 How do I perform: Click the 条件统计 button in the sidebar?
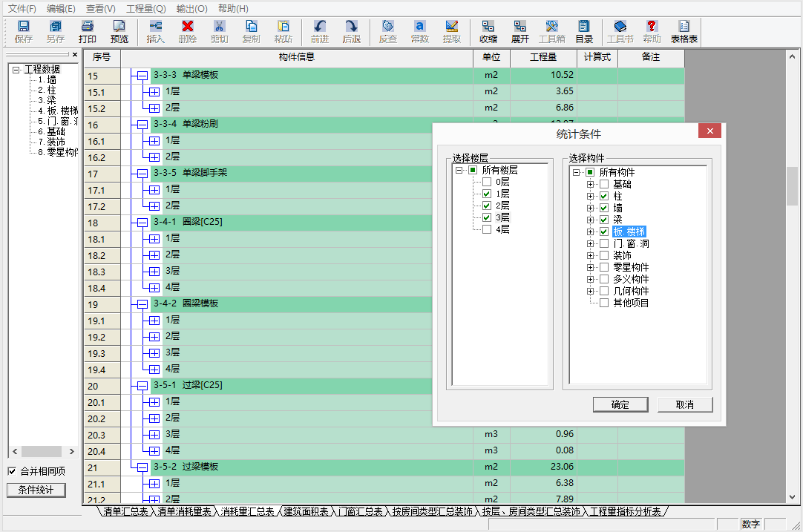pyautogui.click(x=36, y=490)
